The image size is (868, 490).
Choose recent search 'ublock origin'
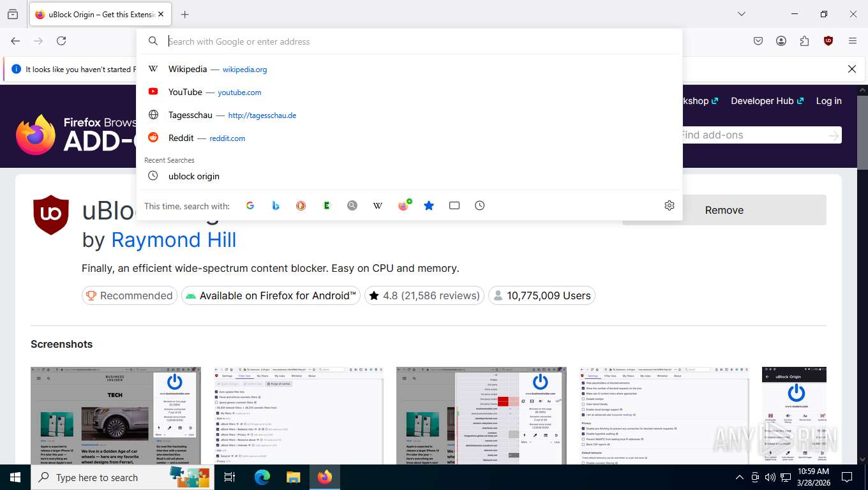click(x=409, y=176)
